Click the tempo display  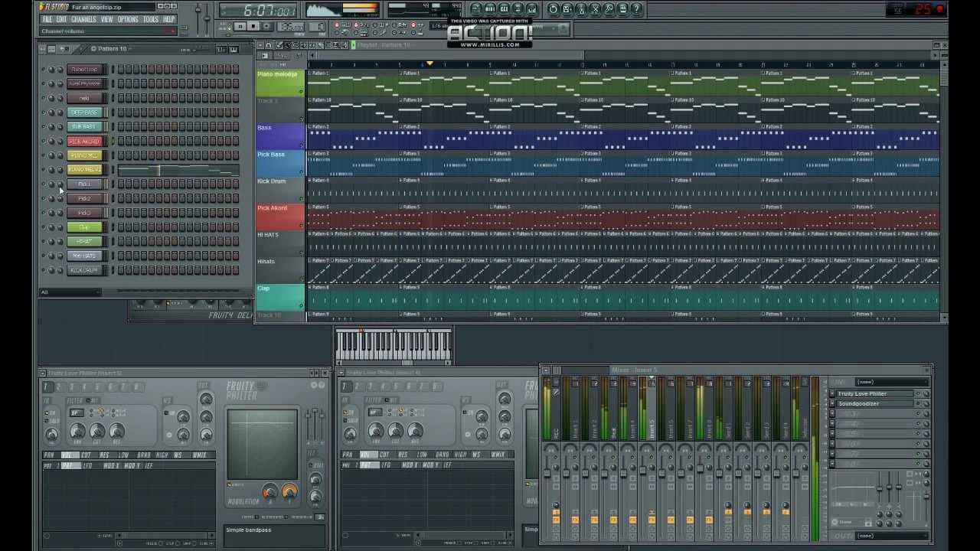290,26
